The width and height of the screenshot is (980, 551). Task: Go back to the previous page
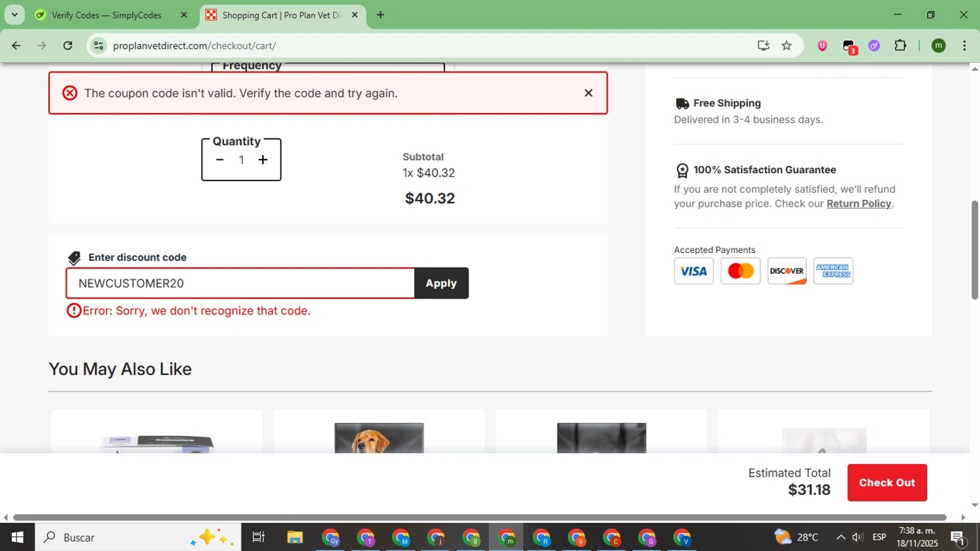tap(16, 46)
